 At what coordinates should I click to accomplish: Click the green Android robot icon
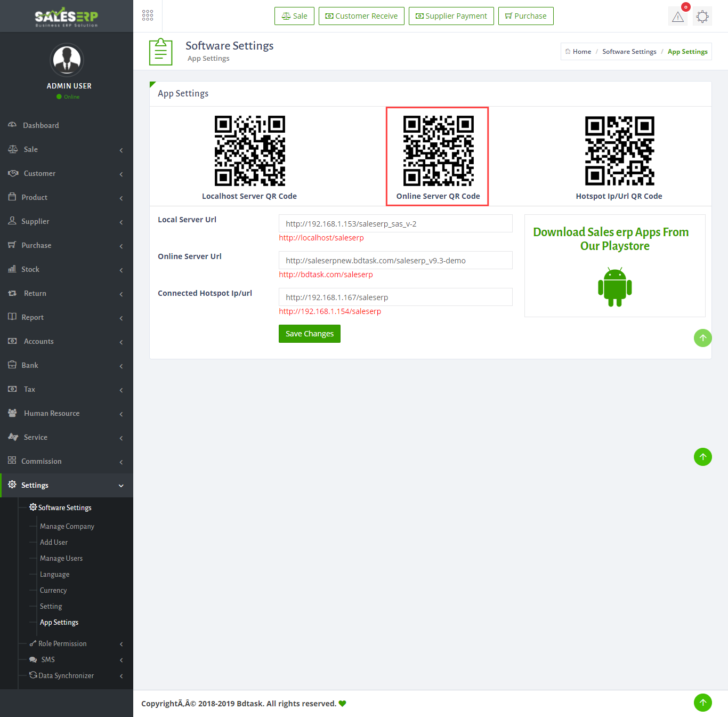[x=614, y=287]
